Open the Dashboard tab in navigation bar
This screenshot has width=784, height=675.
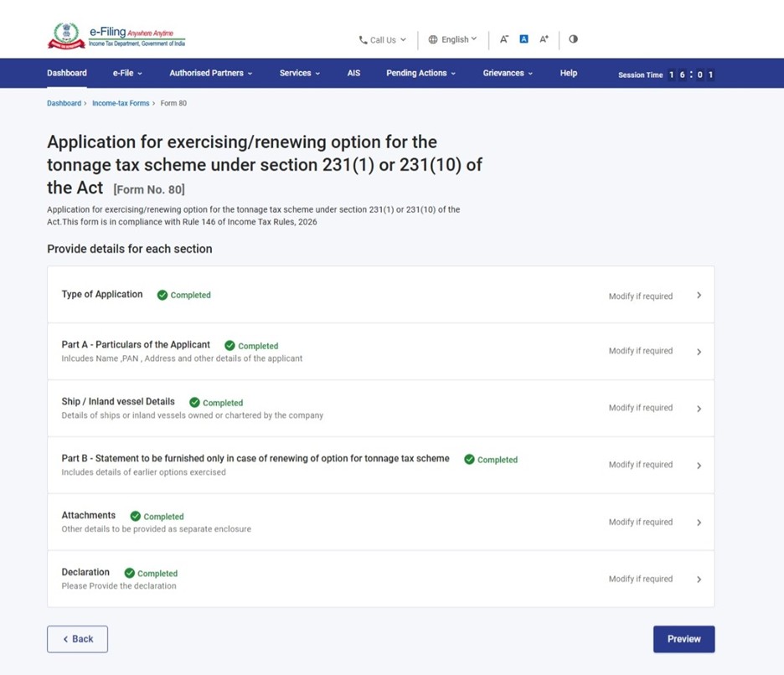pyautogui.click(x=66, y=73)
